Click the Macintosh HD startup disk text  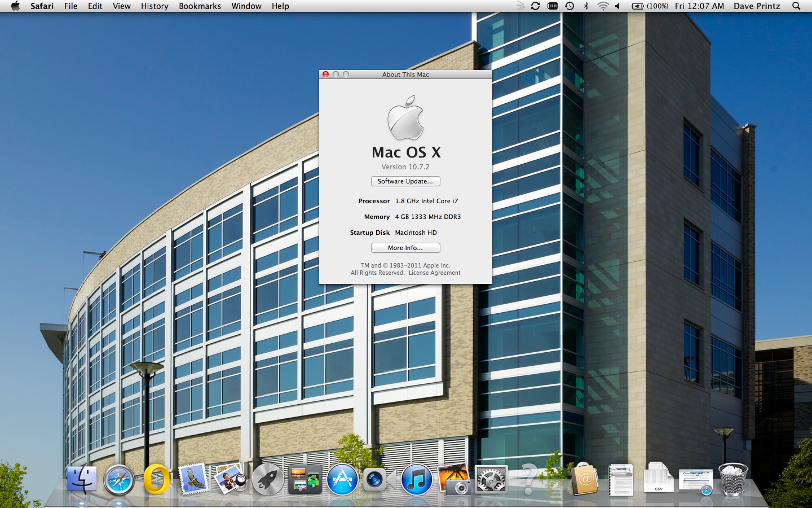click(416, 233)
